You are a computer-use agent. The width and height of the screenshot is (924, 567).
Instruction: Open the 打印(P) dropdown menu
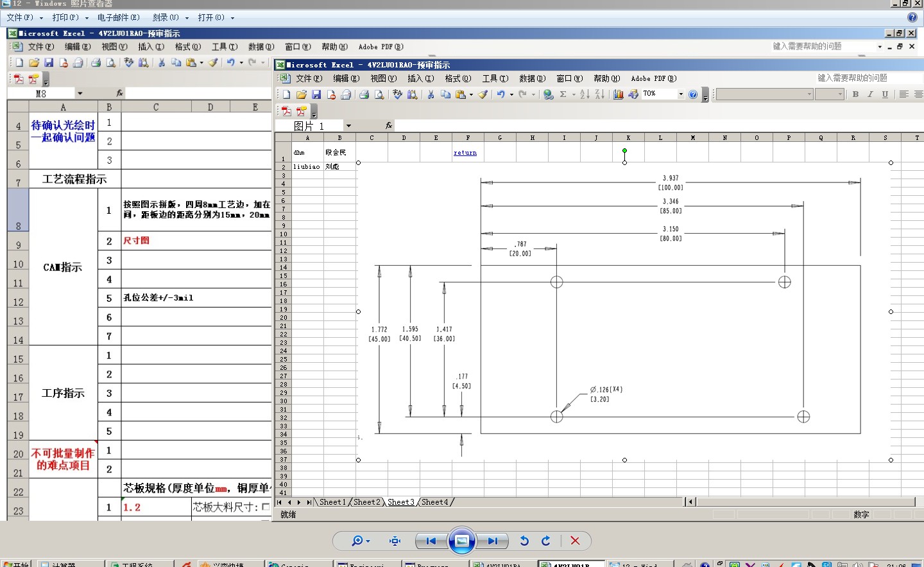click(x=69, y=17)
